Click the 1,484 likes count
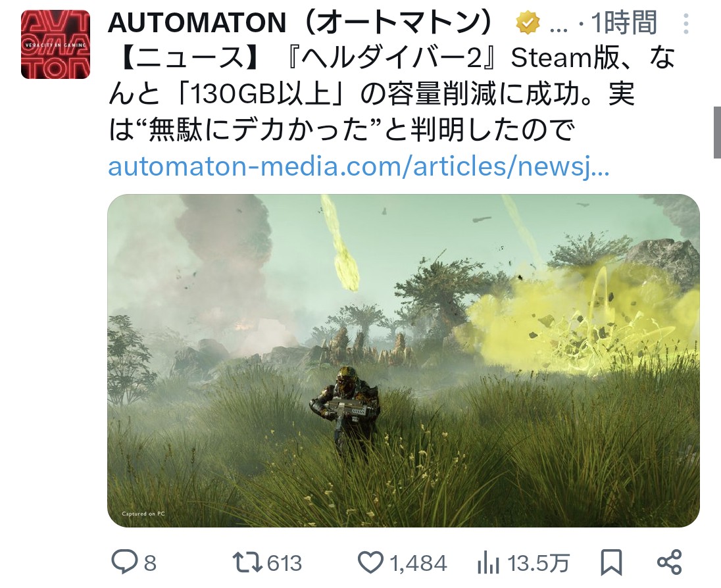This screenshot has width=721, height=588. tap(418, 563)
